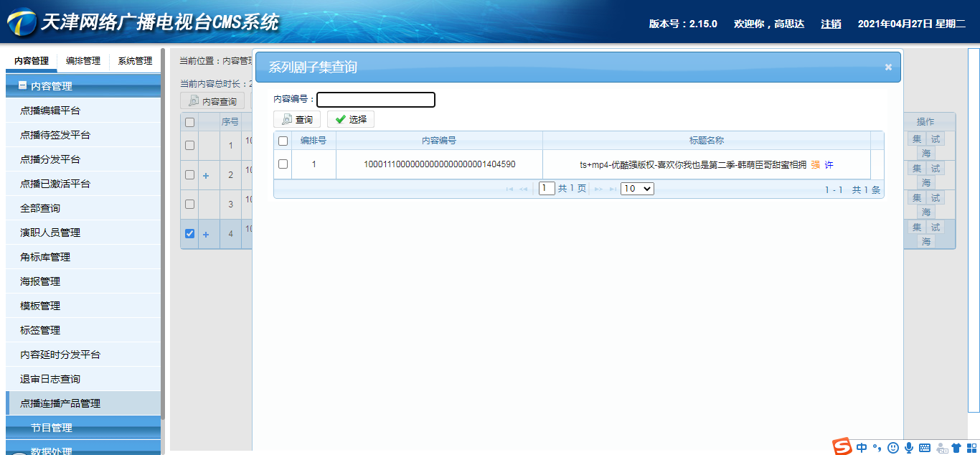Tick the checkbox for background row 3
This screenshot has width=980, height=455.
189,204
